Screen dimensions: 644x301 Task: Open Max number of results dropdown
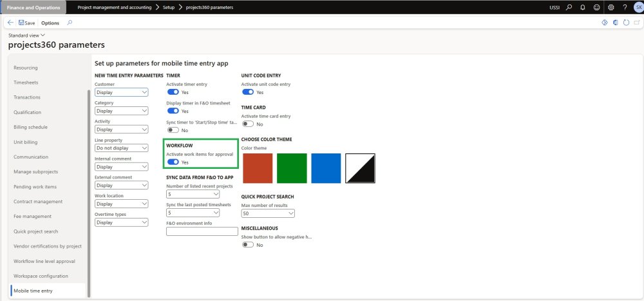(x=268, y=213)
